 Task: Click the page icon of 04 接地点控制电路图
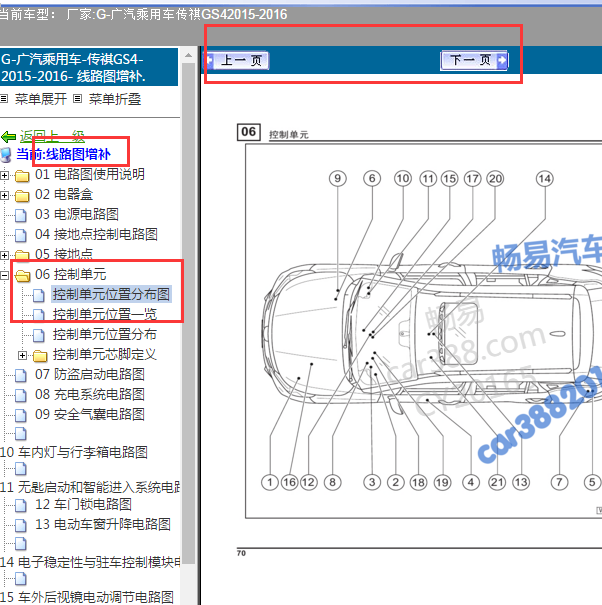(x=20, y=235)
